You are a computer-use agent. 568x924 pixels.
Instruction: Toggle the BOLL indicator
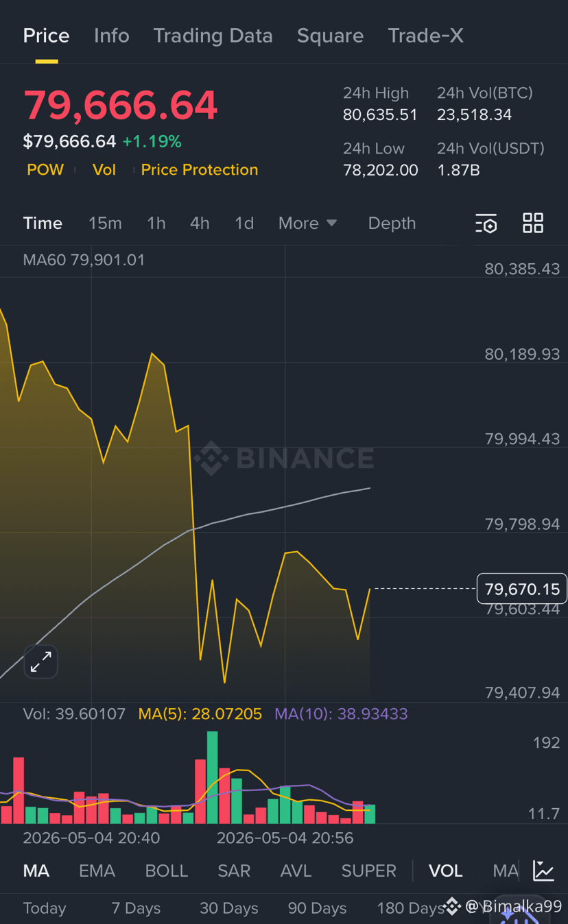coord(167,871)
